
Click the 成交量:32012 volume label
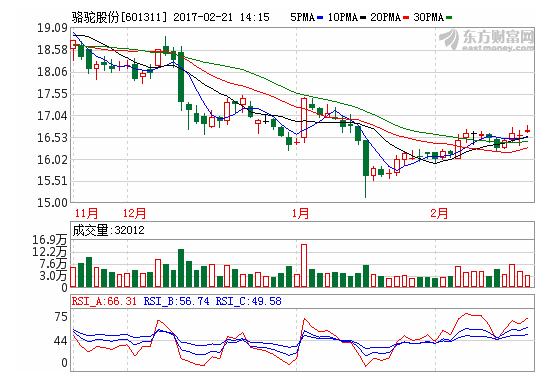tap(108, 231)
